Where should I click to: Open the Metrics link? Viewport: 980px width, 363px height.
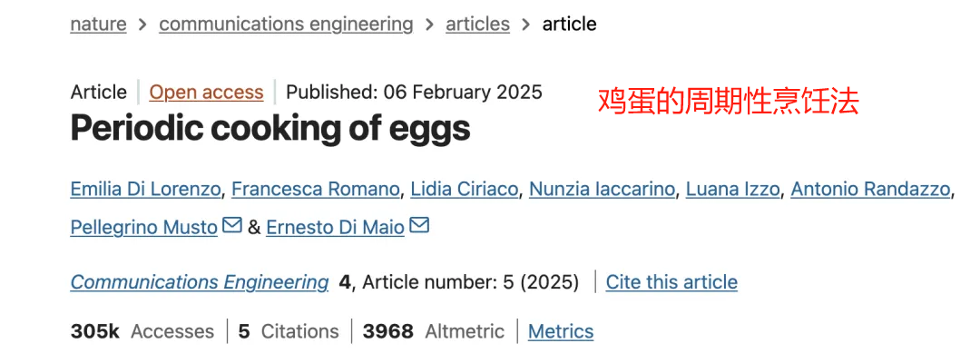tap(561, 331)
